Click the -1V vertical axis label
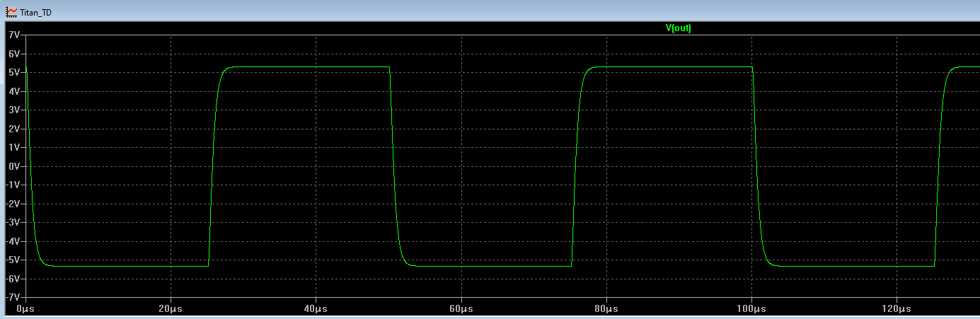The height and width of the screenshot is (319, 980). coord(13,185)
